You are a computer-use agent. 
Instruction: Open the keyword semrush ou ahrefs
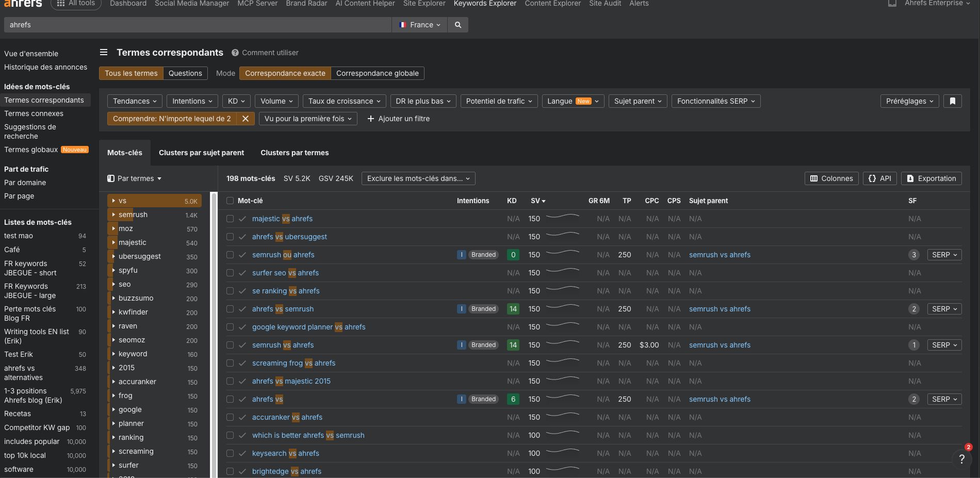coord(283,255)
